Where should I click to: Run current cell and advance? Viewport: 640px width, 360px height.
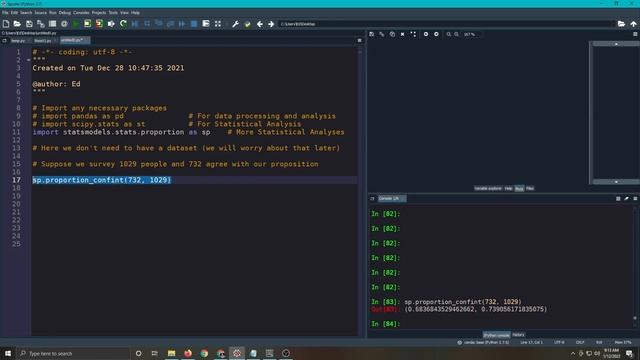(x=99, y=24)
